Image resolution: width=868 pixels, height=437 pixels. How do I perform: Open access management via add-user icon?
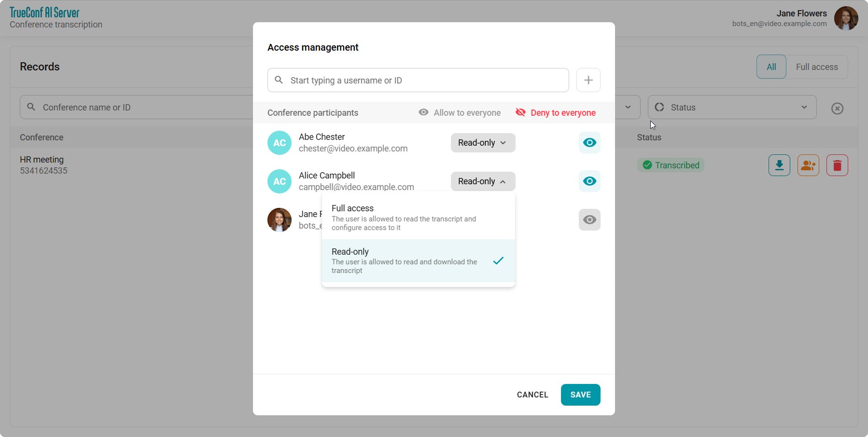(x=808, y=165)
